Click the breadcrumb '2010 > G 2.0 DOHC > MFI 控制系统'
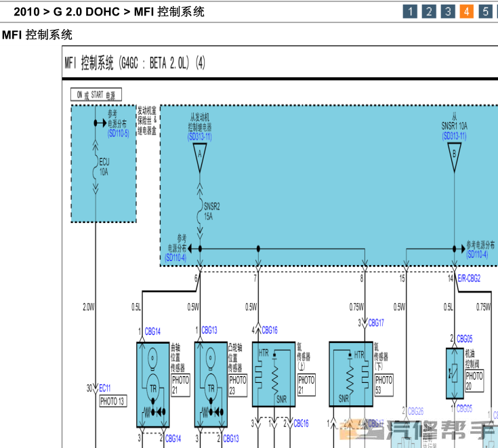498x448 pixels. pos(109,12)
